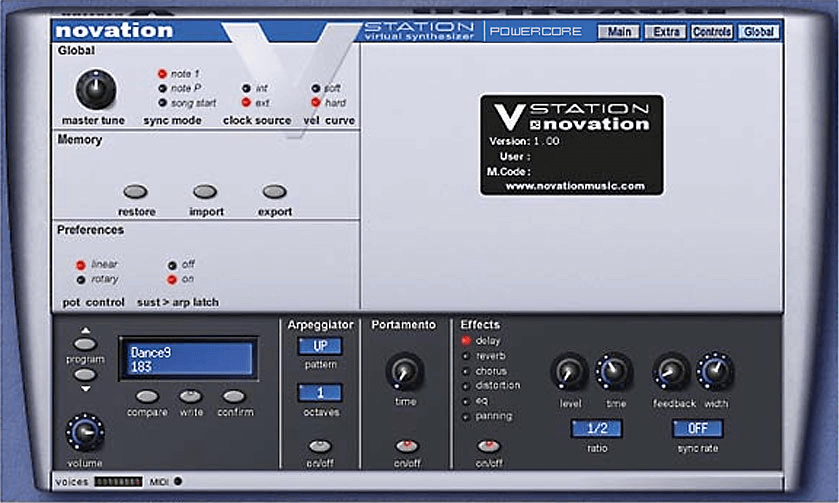Toggle the Arpeggiator on/off button

(x=320, y=446)
